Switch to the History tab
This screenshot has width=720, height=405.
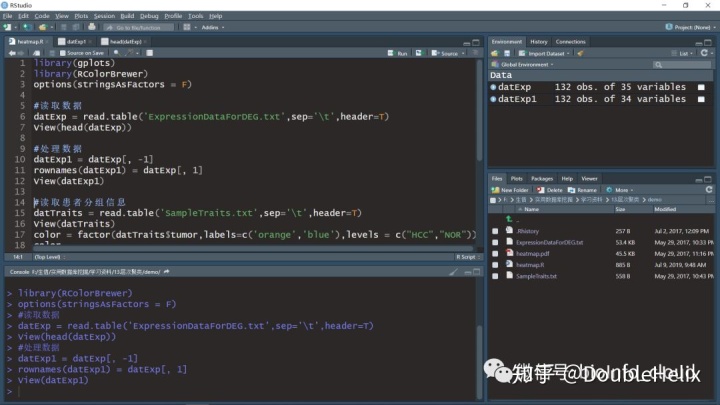click(539, 42)
